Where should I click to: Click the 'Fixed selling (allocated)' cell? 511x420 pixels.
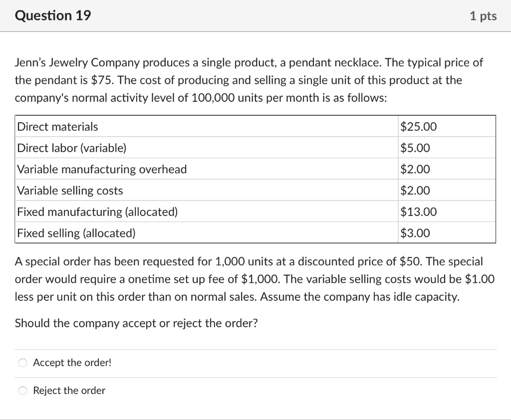(76, 233)
